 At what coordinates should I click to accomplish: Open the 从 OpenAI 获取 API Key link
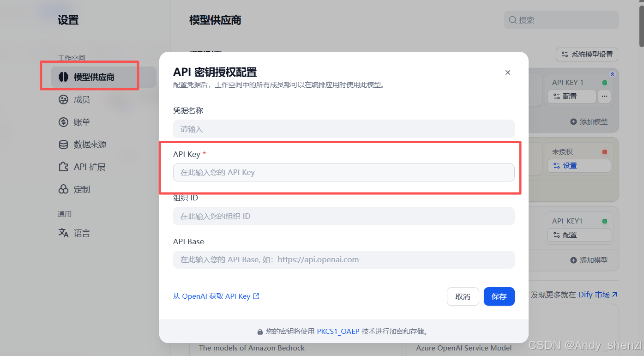click(x=216, y=296)
